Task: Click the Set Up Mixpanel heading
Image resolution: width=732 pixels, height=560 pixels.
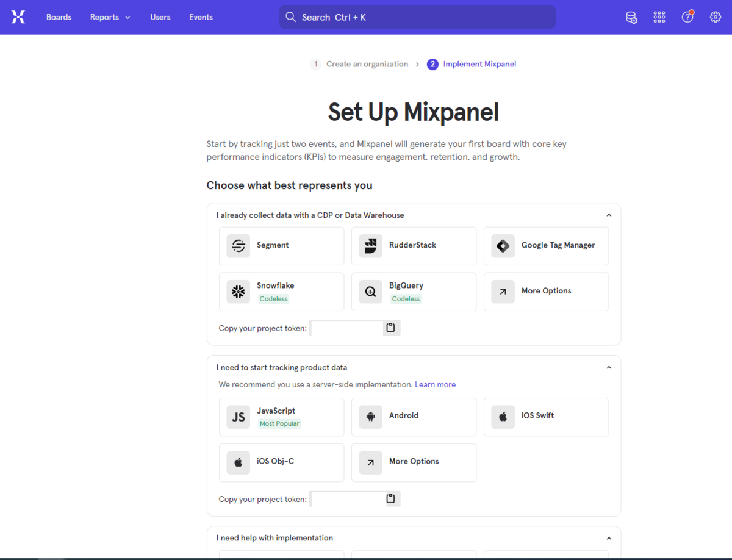Action: pos(414,112)
